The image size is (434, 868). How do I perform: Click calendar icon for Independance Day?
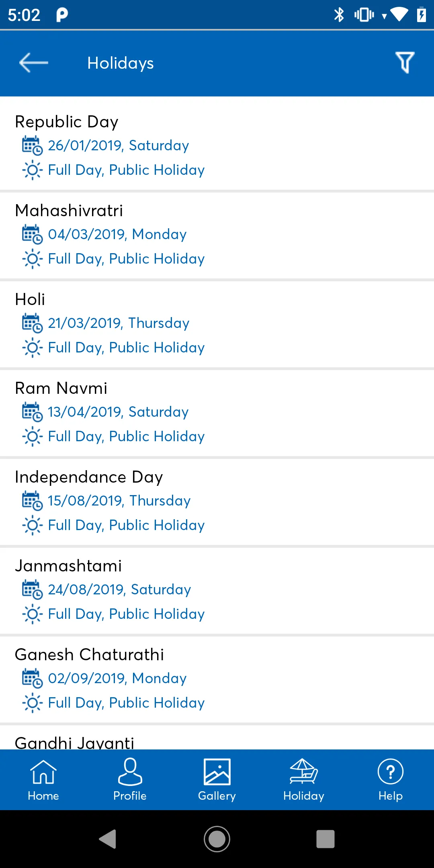[32, 501]
